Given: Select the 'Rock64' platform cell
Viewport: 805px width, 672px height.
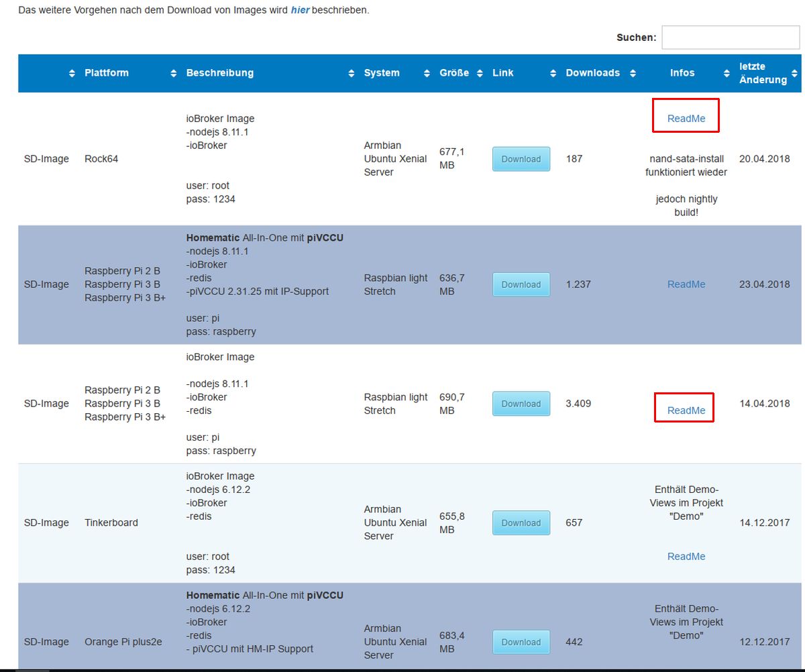Looking at the screenshot, I should coord(101,159).
